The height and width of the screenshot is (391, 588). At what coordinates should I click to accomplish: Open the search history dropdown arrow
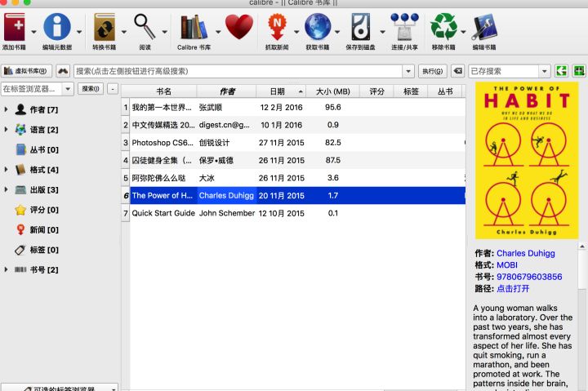(408, 71)
